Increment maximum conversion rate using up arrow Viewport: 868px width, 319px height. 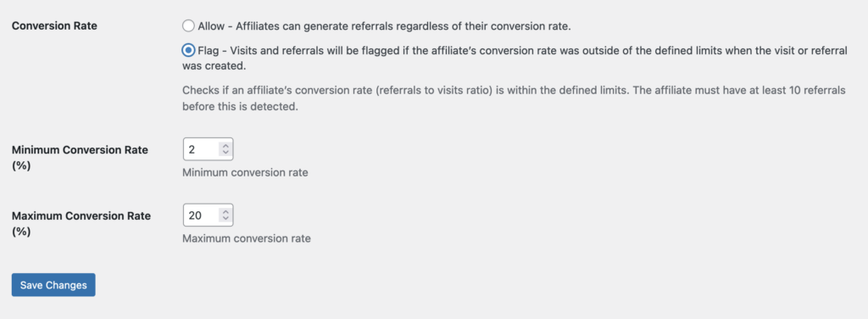click(x=225, y=211)
